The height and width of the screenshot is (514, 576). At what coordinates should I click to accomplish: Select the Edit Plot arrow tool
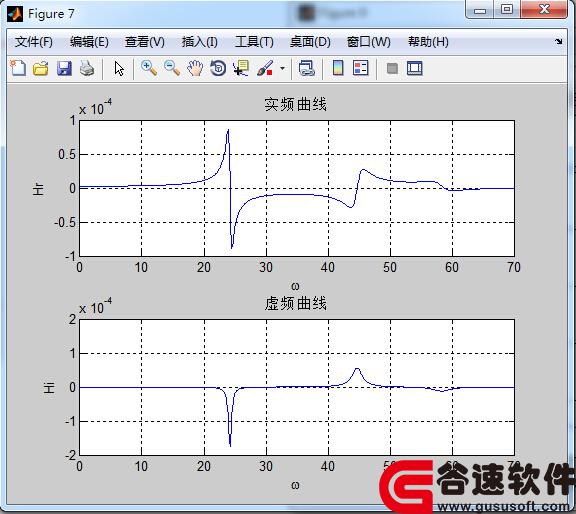tap(119, 68)
